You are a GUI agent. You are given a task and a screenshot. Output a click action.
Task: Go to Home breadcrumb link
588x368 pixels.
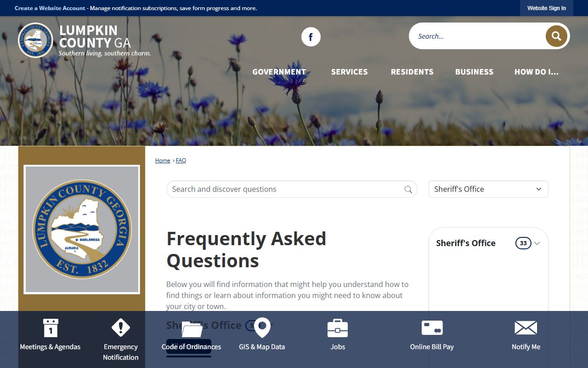pos(163,161)
